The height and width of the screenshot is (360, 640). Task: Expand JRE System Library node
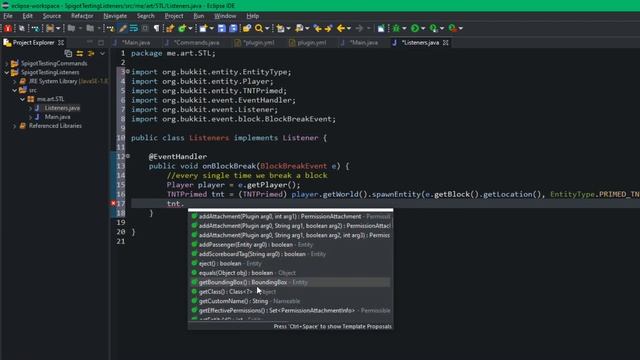pyautogui.click(x=15, y=82)
